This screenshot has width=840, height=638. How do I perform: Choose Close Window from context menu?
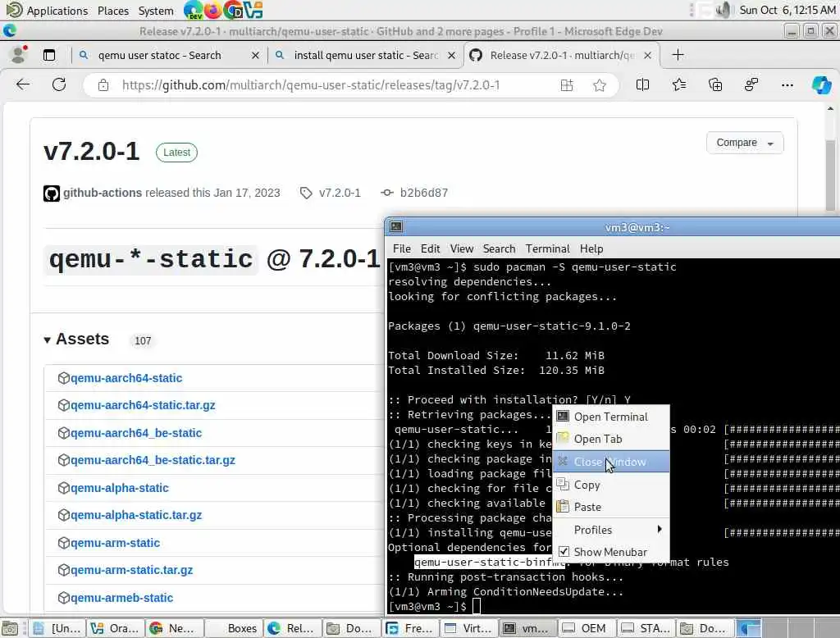611,462
